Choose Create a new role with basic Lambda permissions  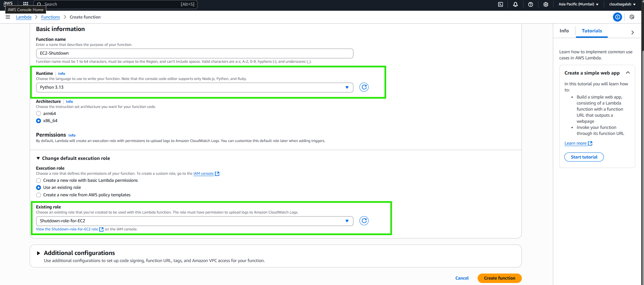(x=38, y=180)
